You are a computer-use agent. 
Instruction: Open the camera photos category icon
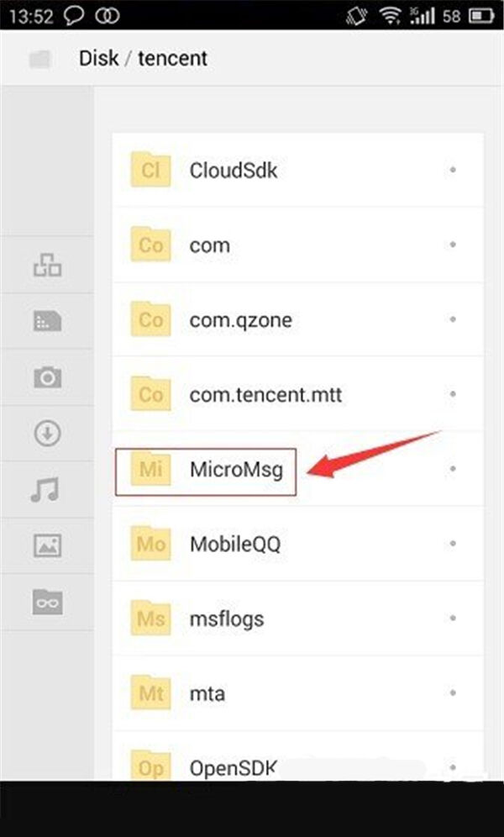(x=47, y=377)
